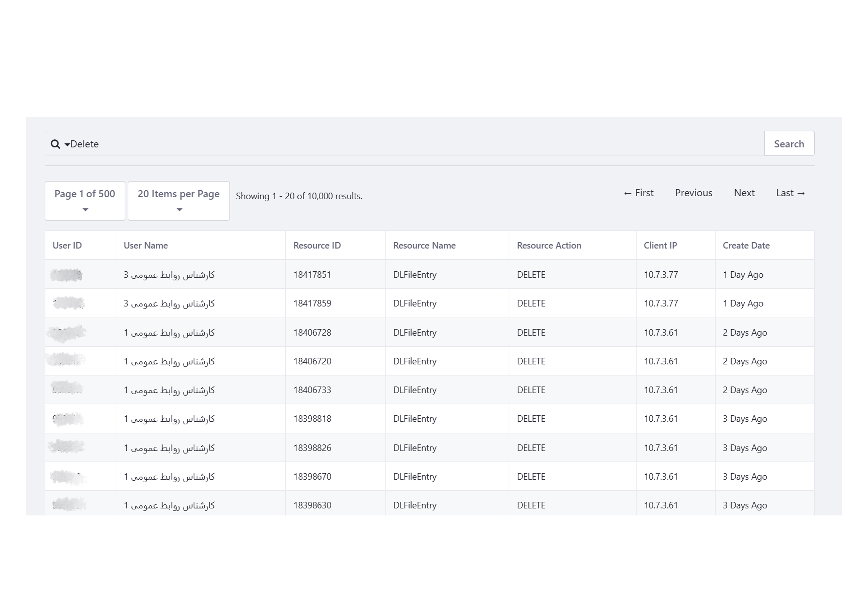This screenshot has width=868, height=614.
Task: Click the DELETE action in row 18406728
Action: (x=531, y=333)
